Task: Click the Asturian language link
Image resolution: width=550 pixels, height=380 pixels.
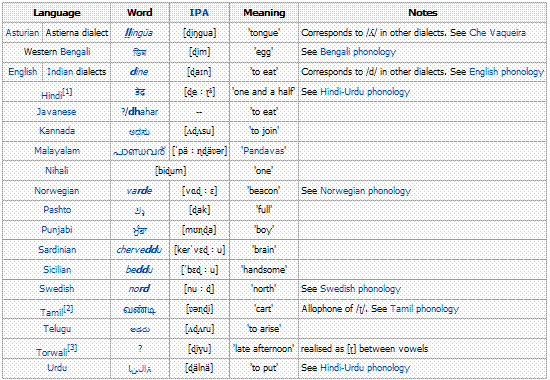Action: [x=22, y=33]
